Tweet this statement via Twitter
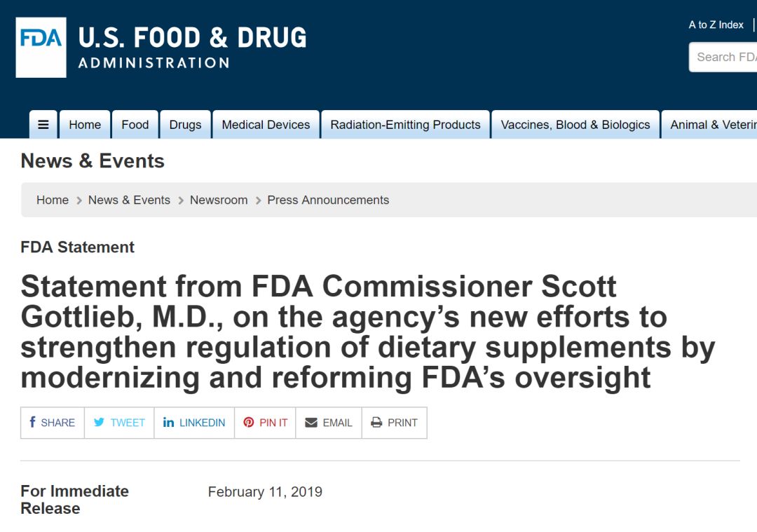Image resolution: width=757 pixels, height=532 pixels. pyautogui.click(x=119, y=423)
